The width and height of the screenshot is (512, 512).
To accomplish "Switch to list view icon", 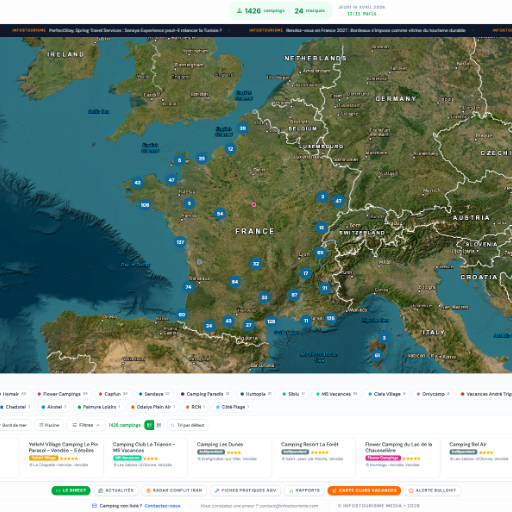I will tap(159, 425).
